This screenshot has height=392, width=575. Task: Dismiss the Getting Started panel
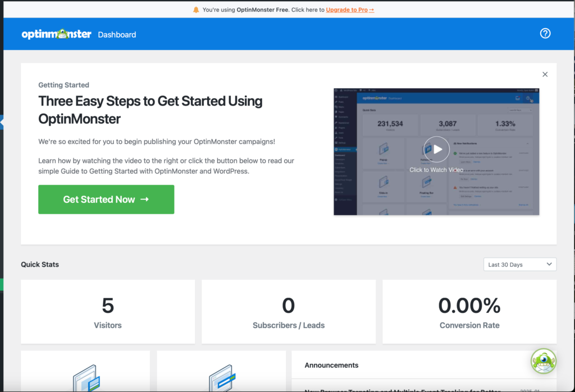(545, 74)
